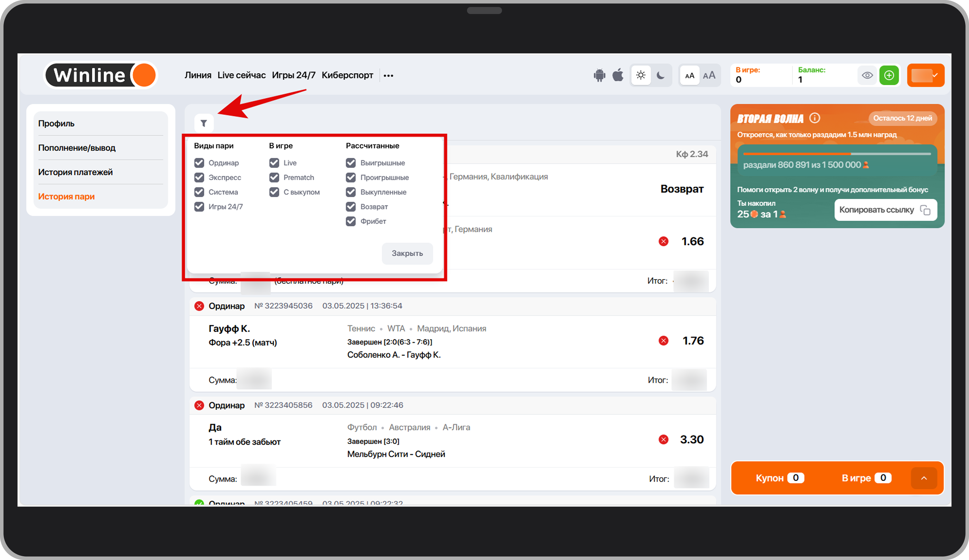Click info icon next to Вторая волна
The height and width of the screenshot is (560, 969).
814,118
